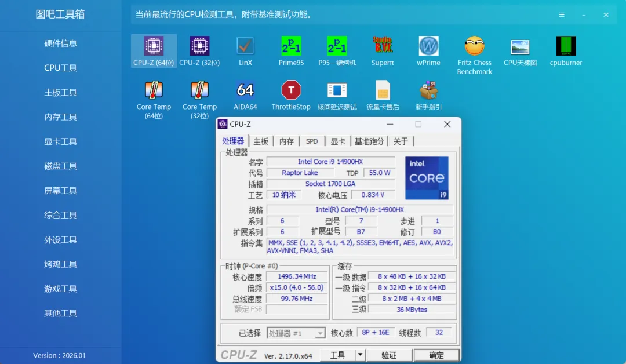Click the CPU-Z window title icon
626x364 pixels.
coord(223,124)
